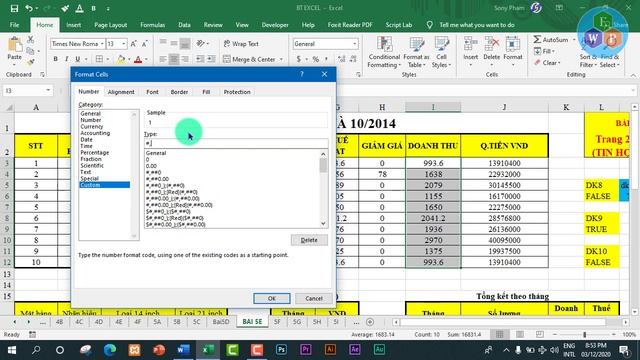Click the Save icon in quick access toolbar
640x360 pixels.
(14, 8)
